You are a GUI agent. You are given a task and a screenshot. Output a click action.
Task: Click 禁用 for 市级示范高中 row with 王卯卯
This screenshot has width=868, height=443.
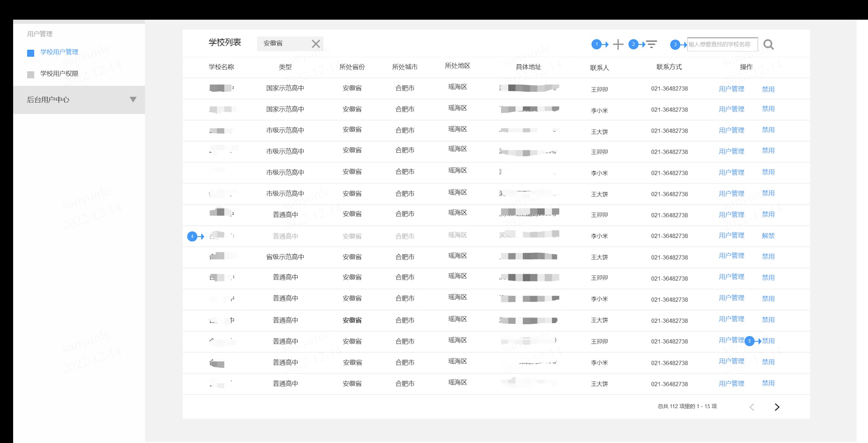coord(768,150)
